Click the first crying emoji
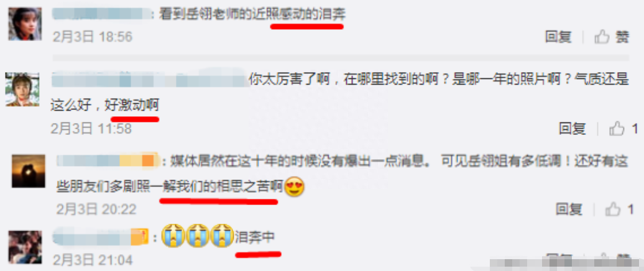The image size is (644, 271). point(173,236)
